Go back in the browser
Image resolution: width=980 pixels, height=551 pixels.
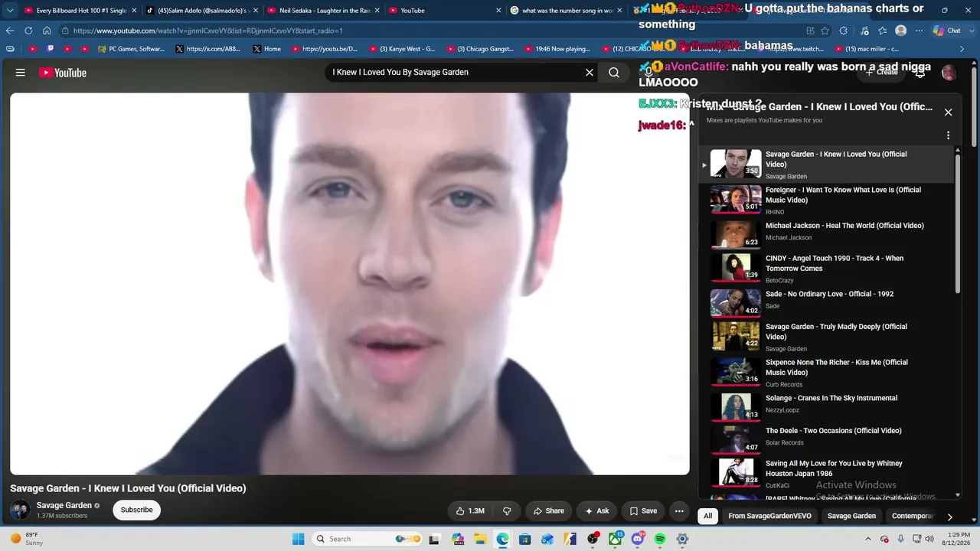click(10, 31)
